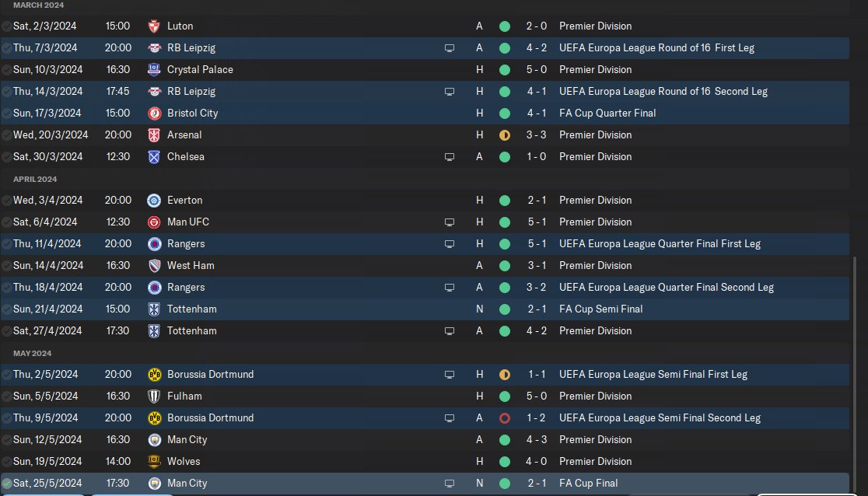Open the Chelsea team name link
868x496 pixels.
coord(186,156)
